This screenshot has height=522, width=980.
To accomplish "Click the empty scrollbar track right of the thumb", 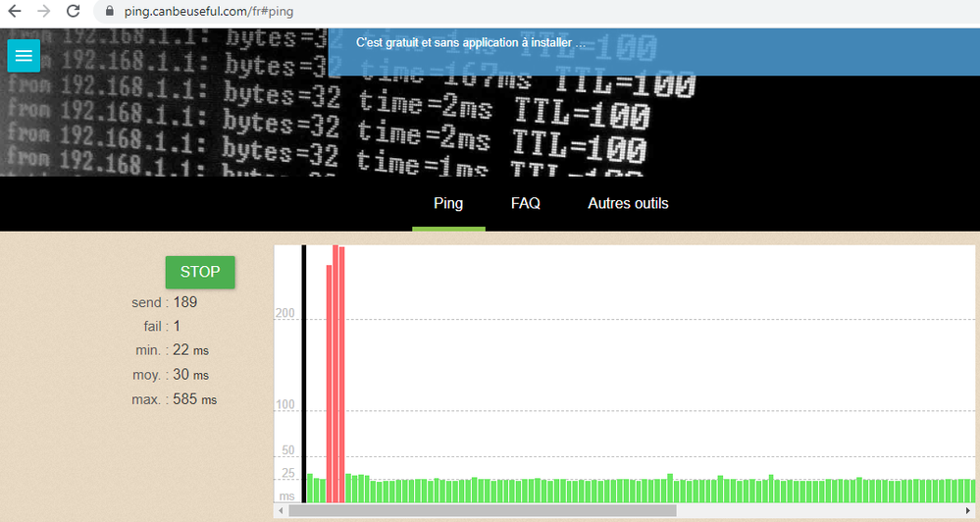I will coord(824,511).
